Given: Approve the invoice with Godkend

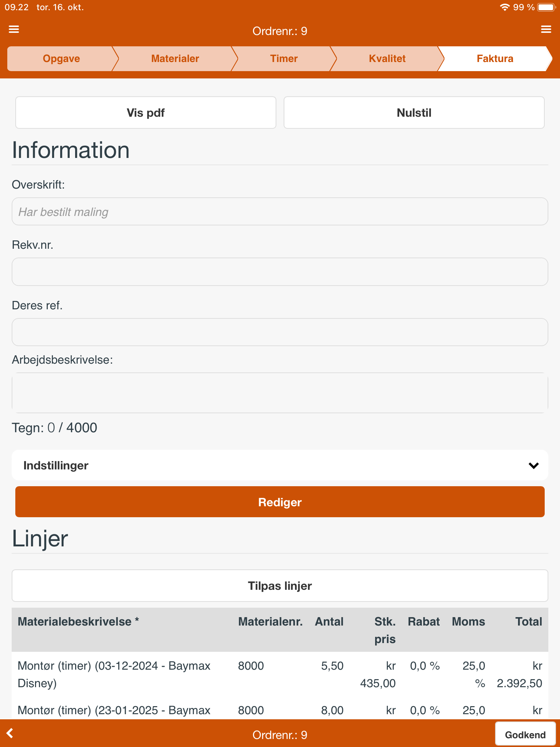Looking at the screenshot, I should pyautogui.click(x=525, y=735).
